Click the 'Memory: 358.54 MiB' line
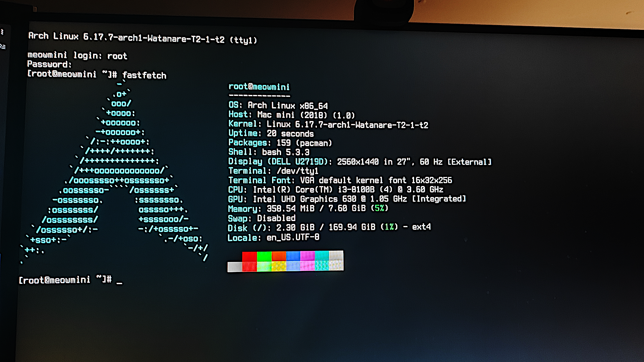 tap(308, 209)
